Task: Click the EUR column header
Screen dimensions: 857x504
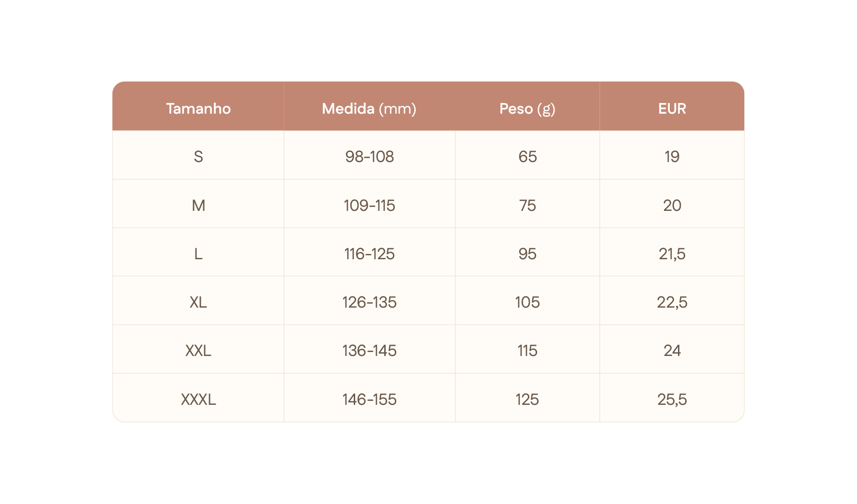Action: coord(672,108)
